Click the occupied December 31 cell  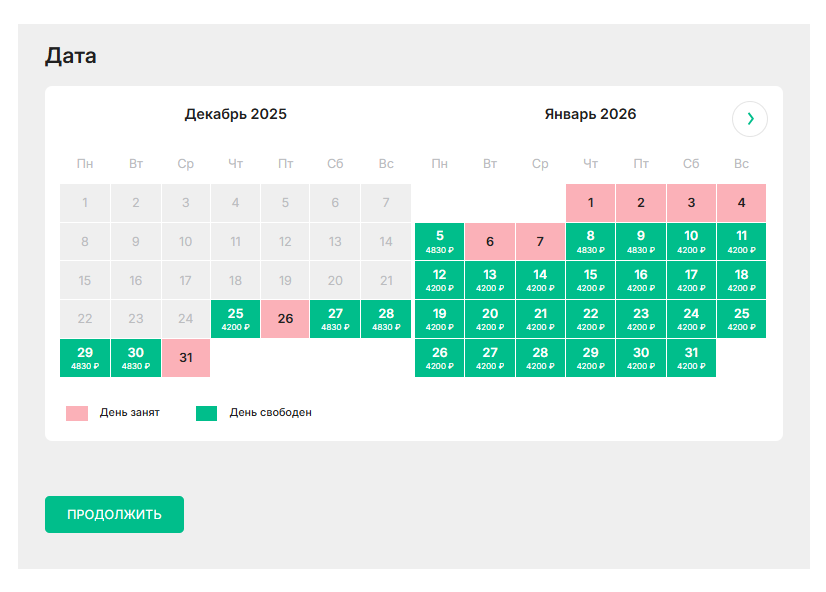click(x=185, y=358)
